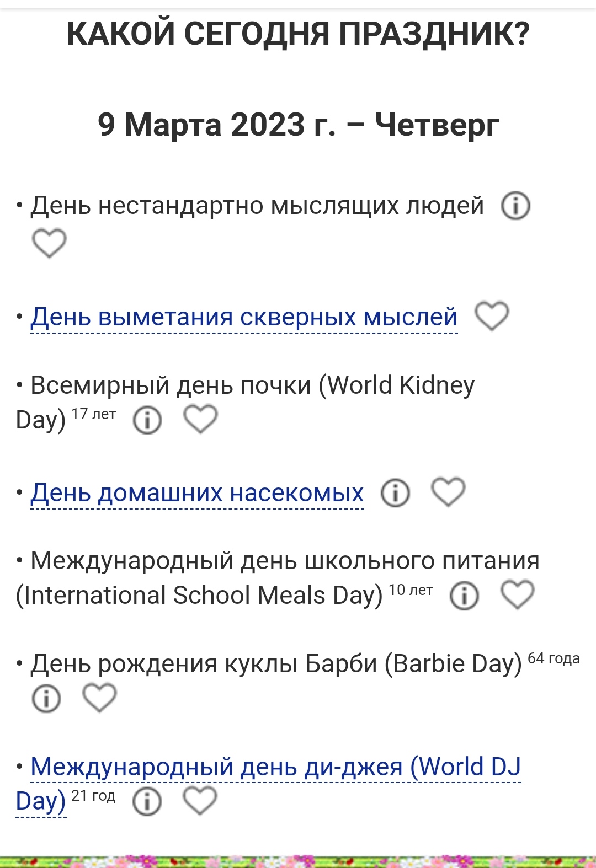Like День нестандартно мыслящих людей with heart
The width and height of the screenshot is (596, 868).
click(49, 243)
